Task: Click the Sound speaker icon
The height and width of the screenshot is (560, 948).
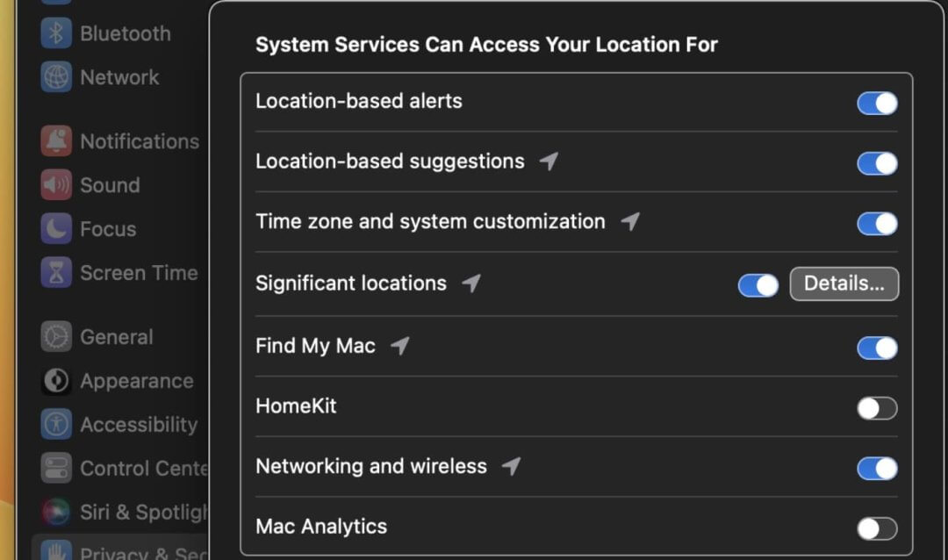Action: point(56,185)
